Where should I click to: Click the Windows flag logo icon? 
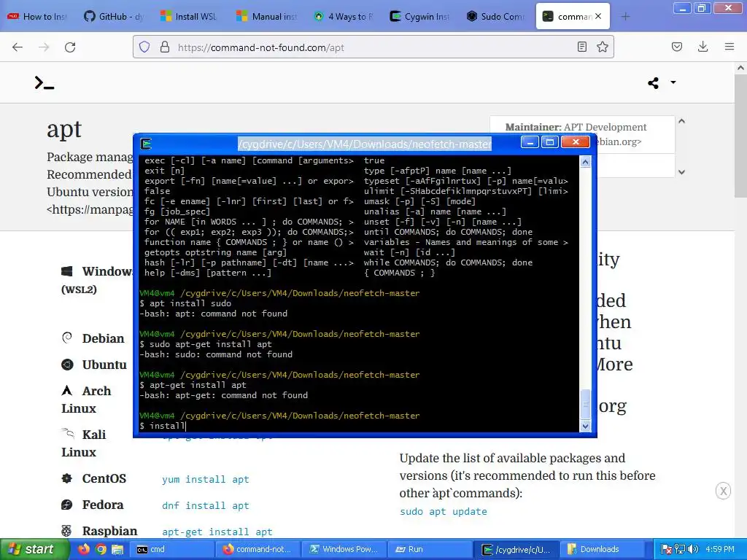pos(66,271)
